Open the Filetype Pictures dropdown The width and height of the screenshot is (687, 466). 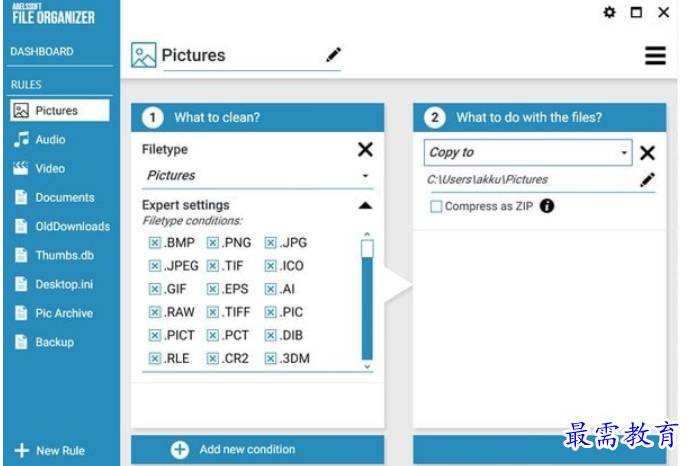coord(258,176)
